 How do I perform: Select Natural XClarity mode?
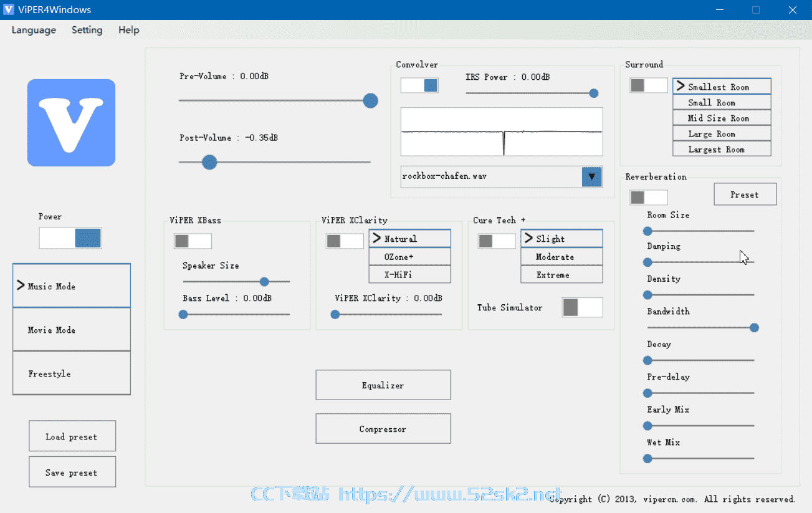pyautogui.click(x=409, y=239)
